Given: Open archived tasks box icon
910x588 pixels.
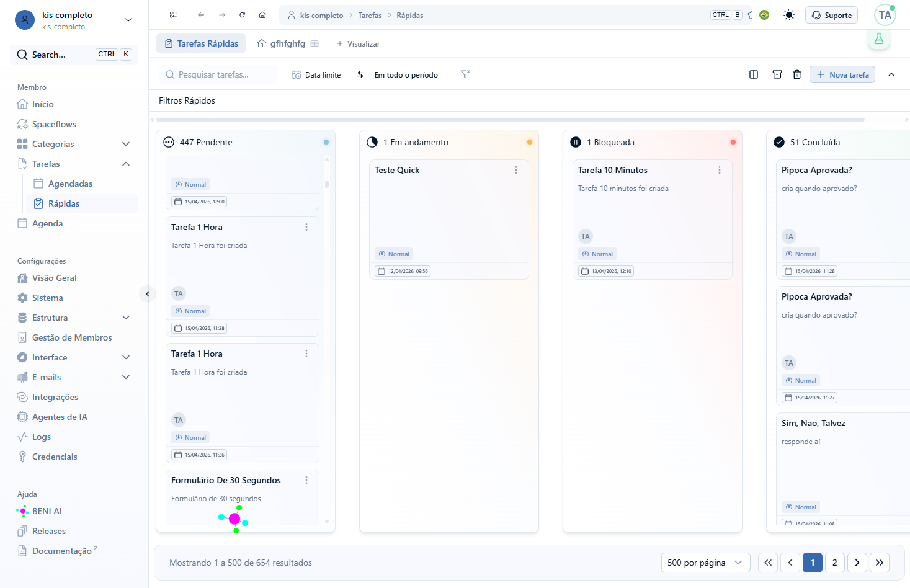Looking at the screenshot, I should point(777,74).
